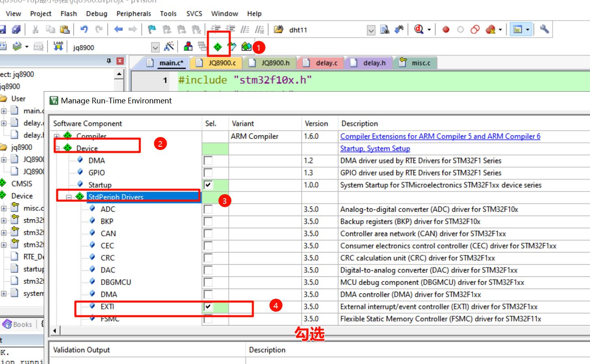
Task: Tick the BKP backup registers checkbox
Action: coord(208,221)
